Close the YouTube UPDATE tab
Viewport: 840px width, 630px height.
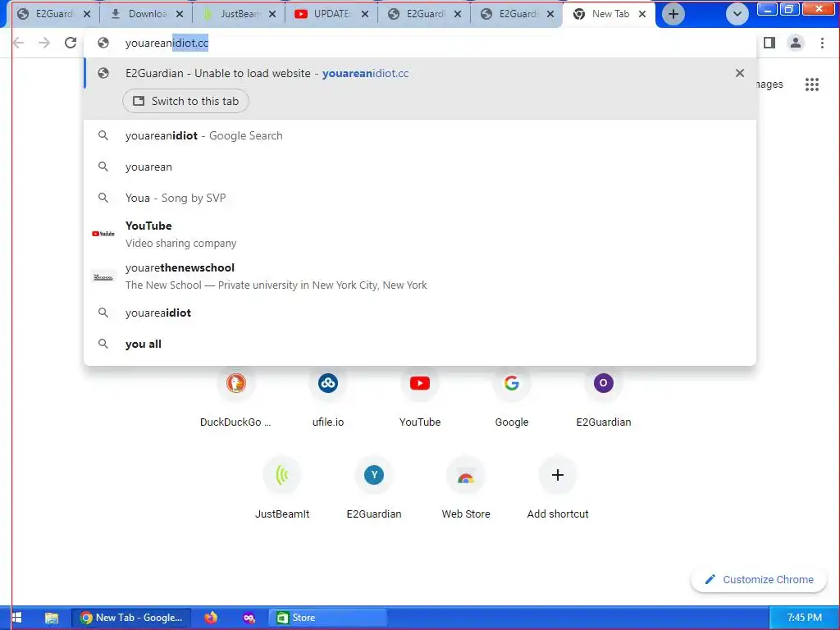pos(365,15)
